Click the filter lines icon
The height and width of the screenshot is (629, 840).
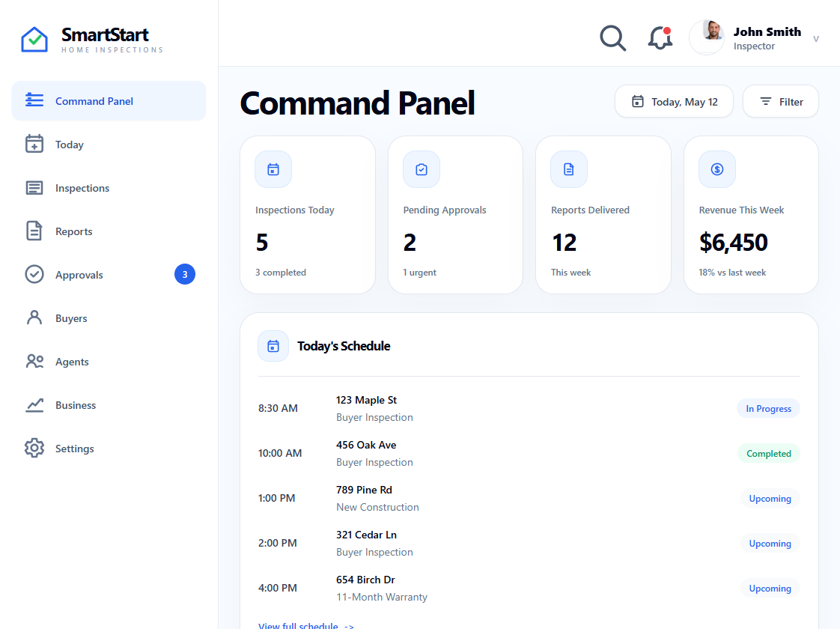[766, 101]
